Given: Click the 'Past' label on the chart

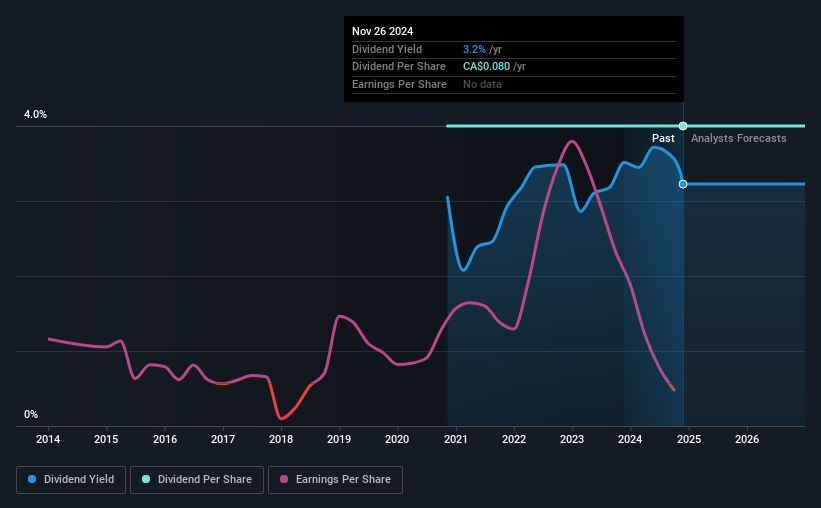Looking at the screenshot, I should (663, 138).
